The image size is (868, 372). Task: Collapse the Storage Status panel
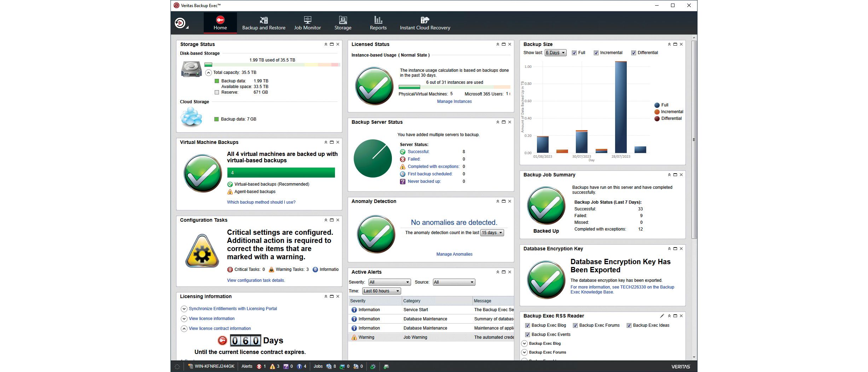[x=326, y=44]
